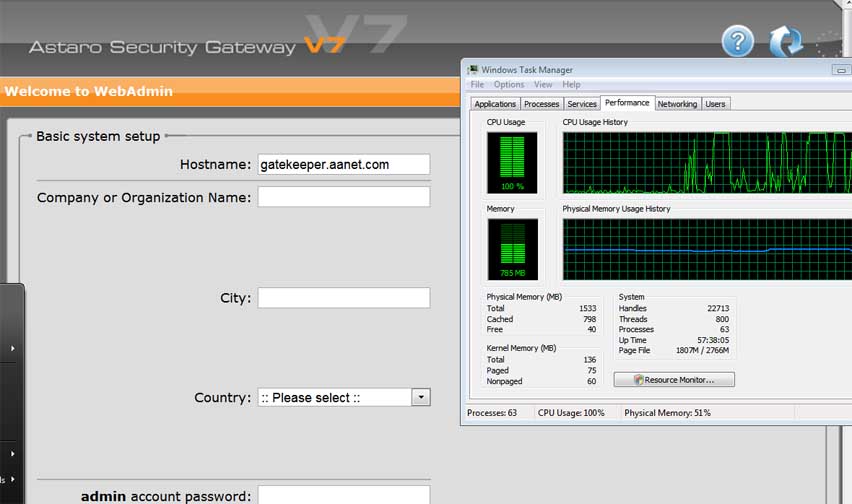Select the Performance tab
This screenshot has height=504, width=852.
click(x=627, y=103)
